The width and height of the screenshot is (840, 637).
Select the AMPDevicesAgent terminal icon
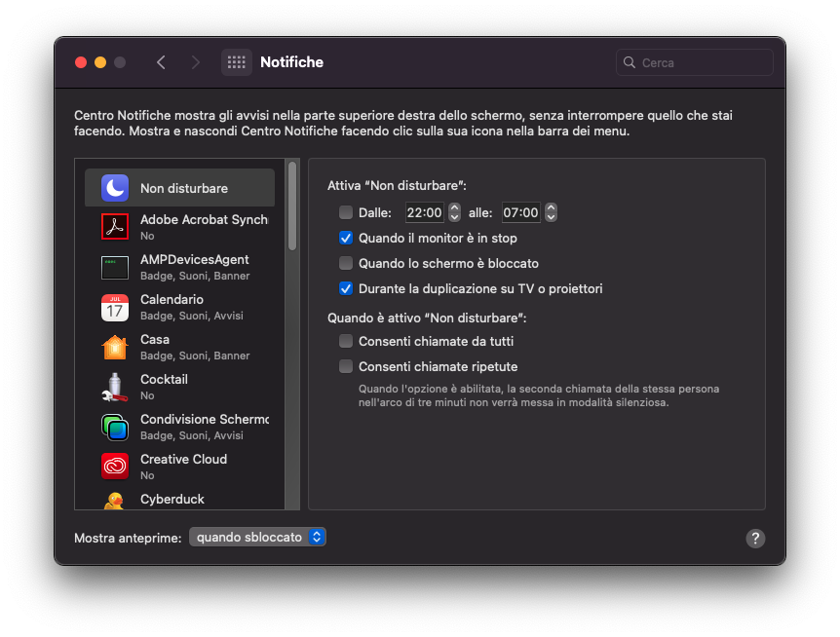115,267
